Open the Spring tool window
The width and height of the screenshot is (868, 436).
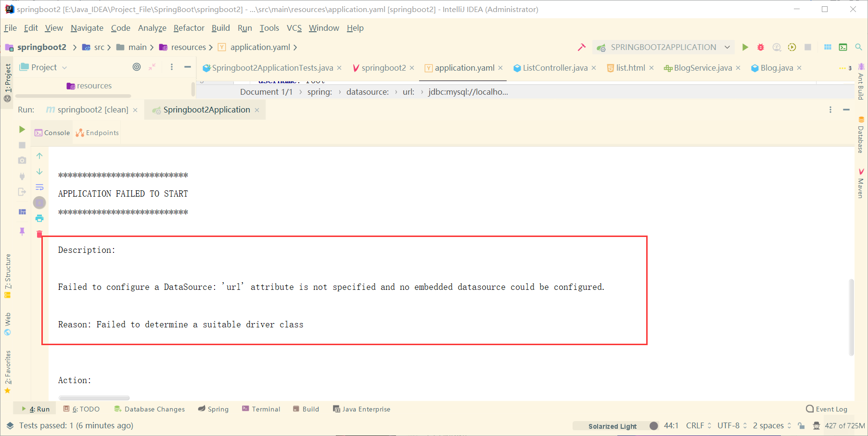point(213,409)
